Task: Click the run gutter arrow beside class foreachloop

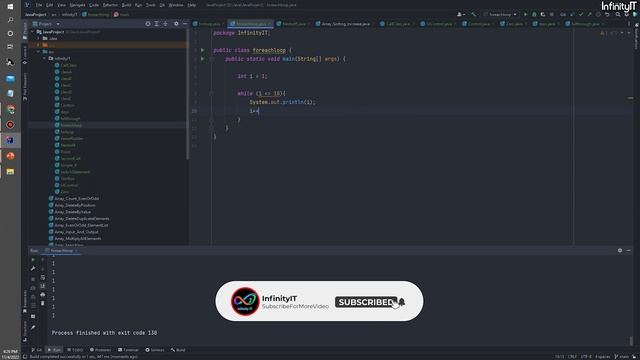Action: 202,50
